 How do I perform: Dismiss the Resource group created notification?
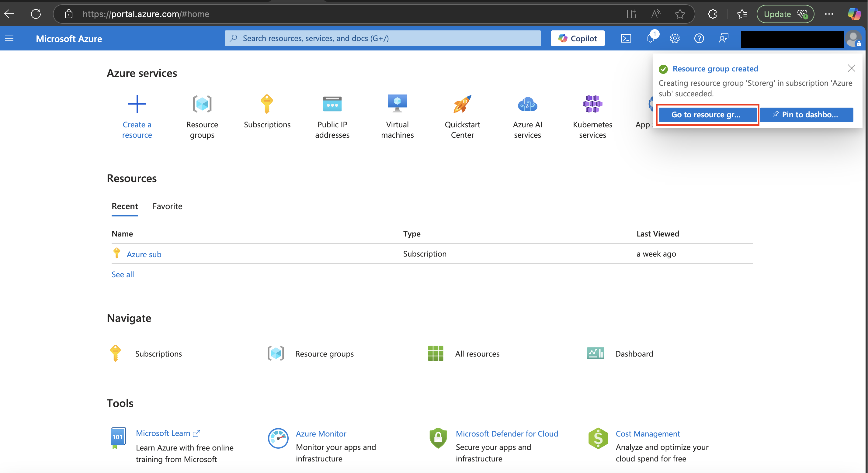[x=851, y=68]
